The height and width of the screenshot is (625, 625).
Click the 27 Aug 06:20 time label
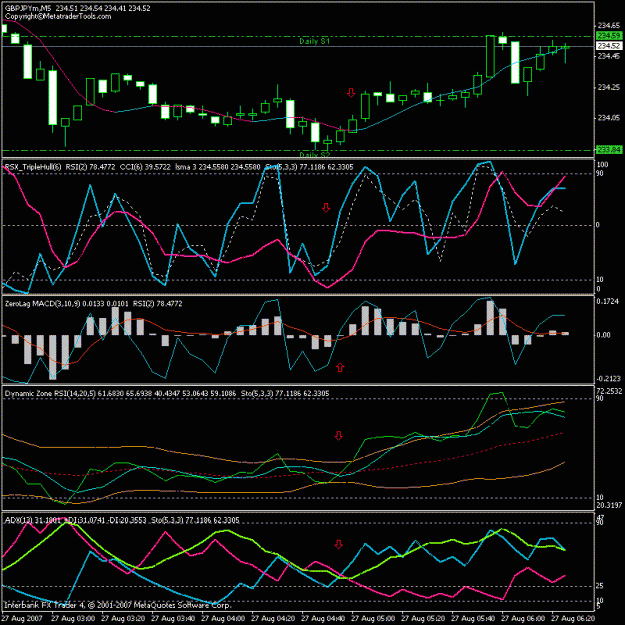coord(573,618)
